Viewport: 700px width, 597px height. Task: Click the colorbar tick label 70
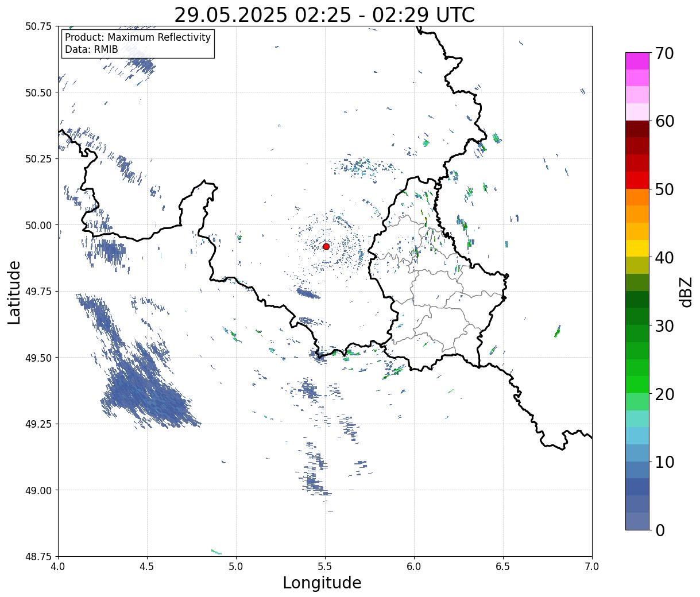click(664, 53)
